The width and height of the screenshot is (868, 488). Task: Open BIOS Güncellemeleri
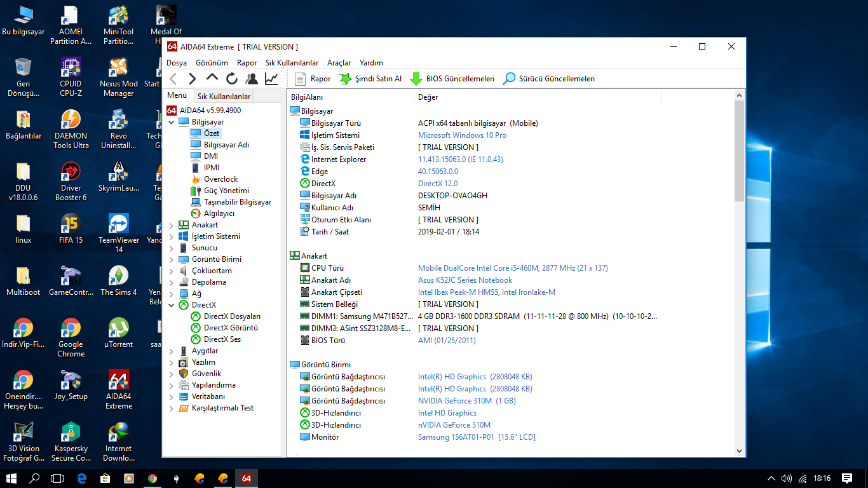click(x=452, y=79)
